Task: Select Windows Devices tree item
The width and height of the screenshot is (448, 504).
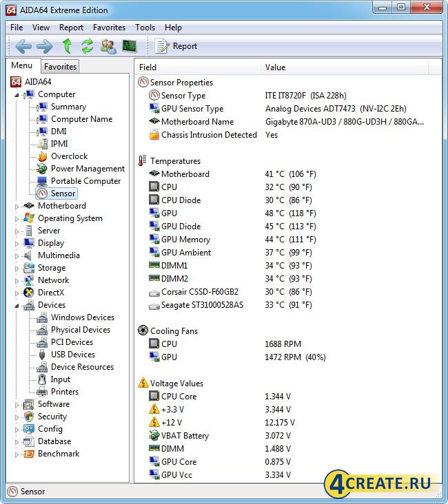Action: tap(83, 317)
